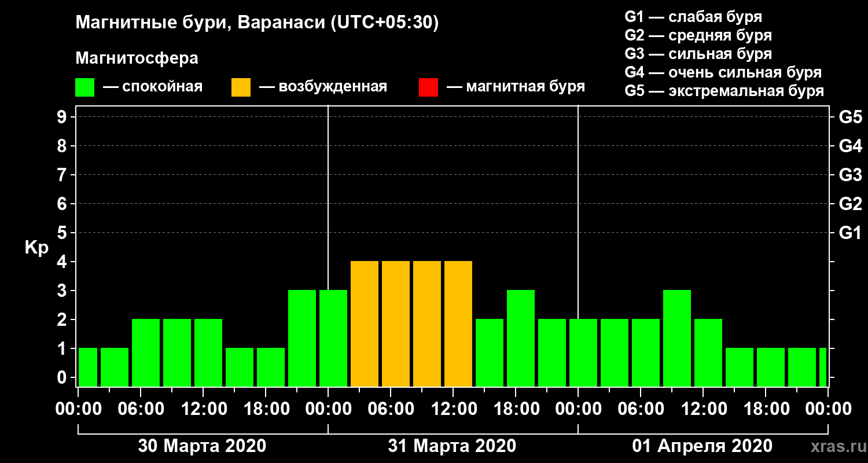Click the first orange Kp 4 bar on 31 Марта
Viewport: 868px width, 463px height.
point(365,324)
